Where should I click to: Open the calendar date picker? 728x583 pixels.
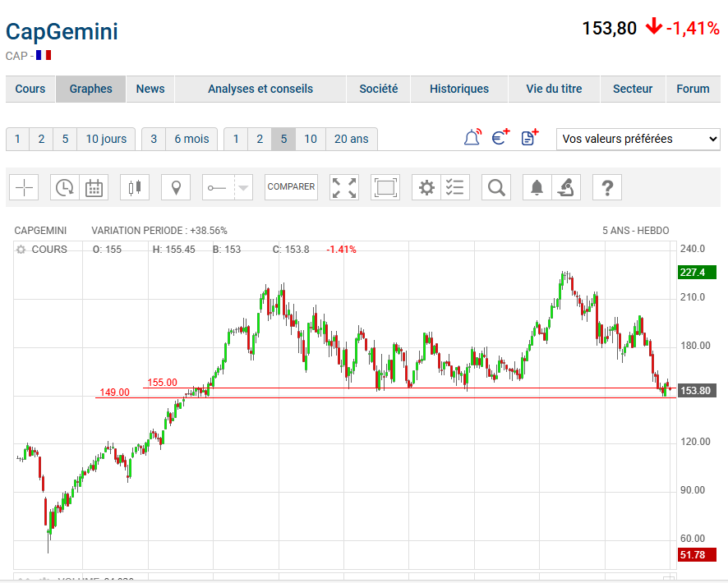(94, 188)
